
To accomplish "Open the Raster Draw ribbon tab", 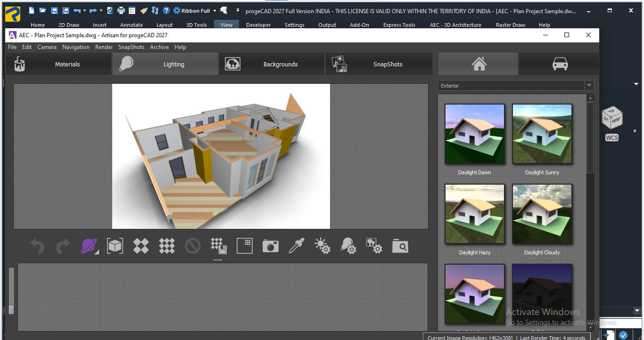I will tap(511, 25).
